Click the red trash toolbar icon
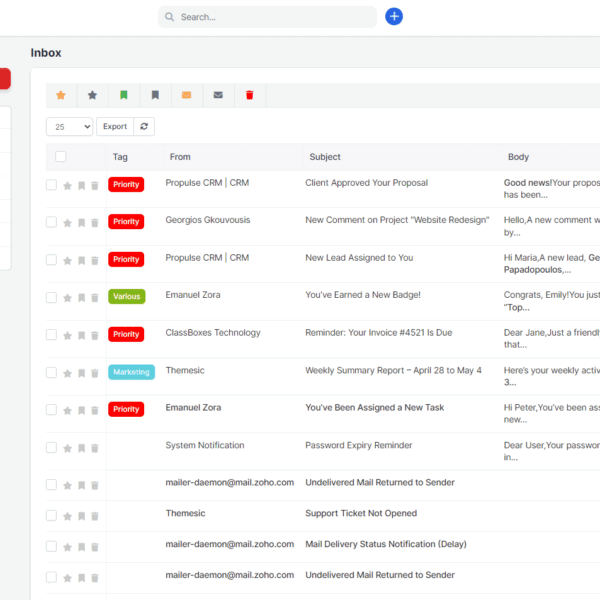 tap(249, 95)
